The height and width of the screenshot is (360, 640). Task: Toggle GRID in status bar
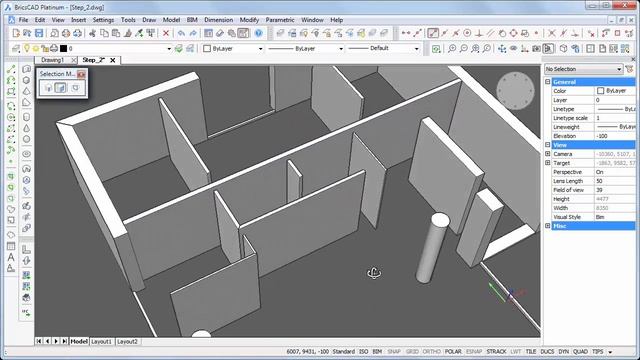click(412, 351)
